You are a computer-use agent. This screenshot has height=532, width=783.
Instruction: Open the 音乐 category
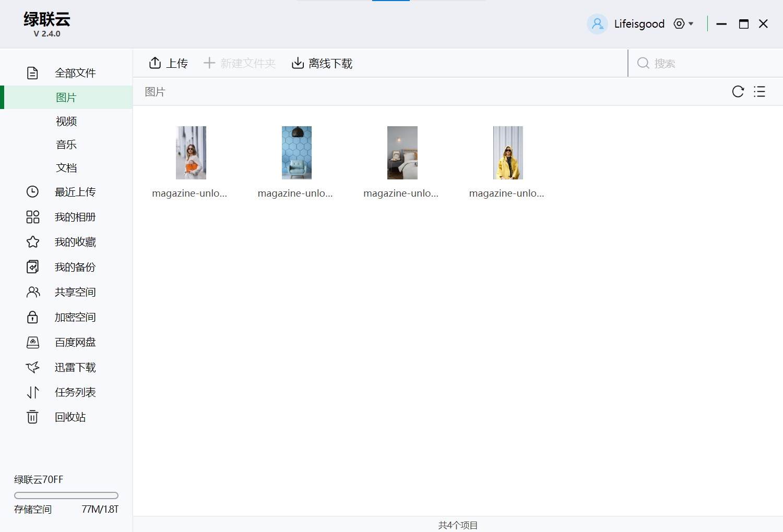pyautogui.click(x=66, y=144)
